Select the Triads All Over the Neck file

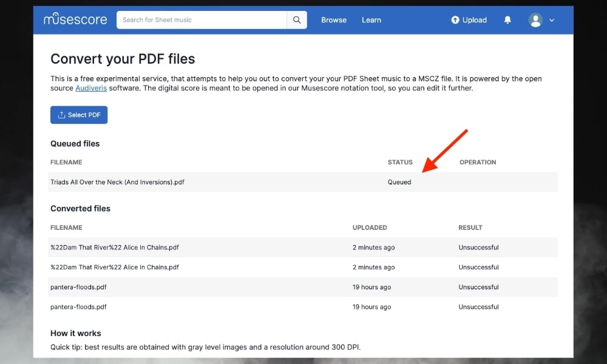[x=117, y=182]
